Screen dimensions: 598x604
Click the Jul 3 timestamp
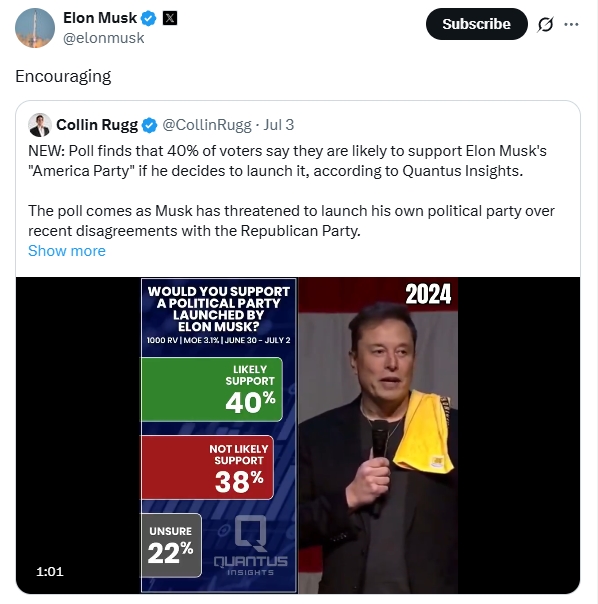[279, 125]
